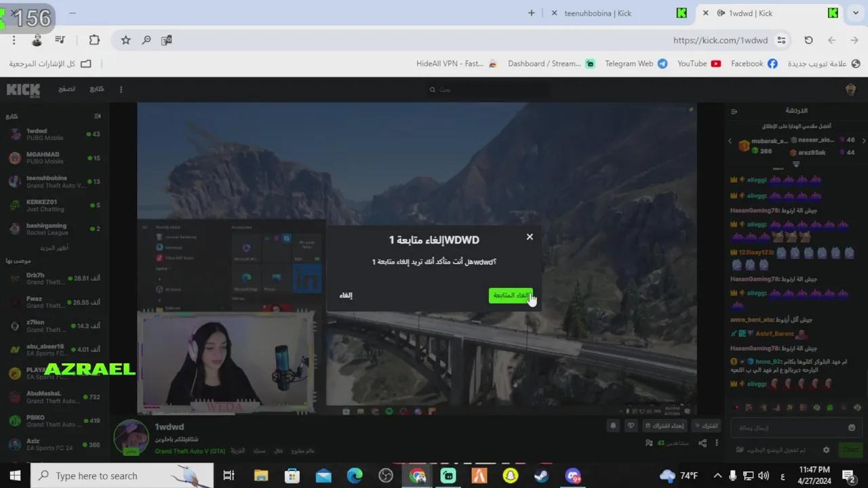Confirm unfollow with the green button
Image resolution: width=868 pixels, height=488 pixels.
pyautogui.click(x=511, y=296)
